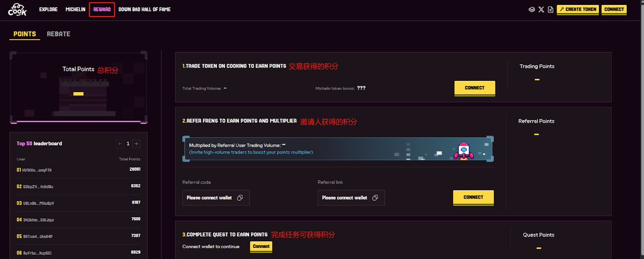The height and width of the screenshot is (259, 644).
Task: Click the Total Points card
Action: click(78, 87)
